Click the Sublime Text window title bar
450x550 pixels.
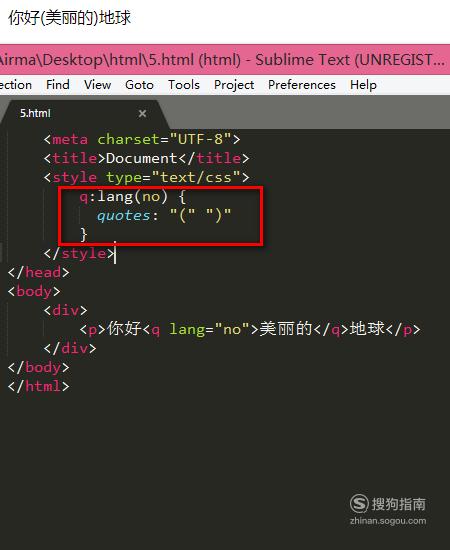tap(225, 59)
